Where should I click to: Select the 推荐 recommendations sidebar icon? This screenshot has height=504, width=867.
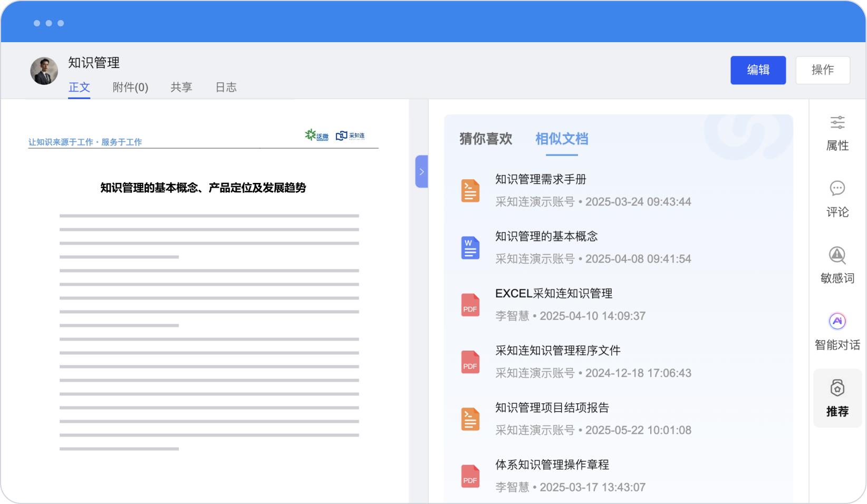(x=837, y=389)
